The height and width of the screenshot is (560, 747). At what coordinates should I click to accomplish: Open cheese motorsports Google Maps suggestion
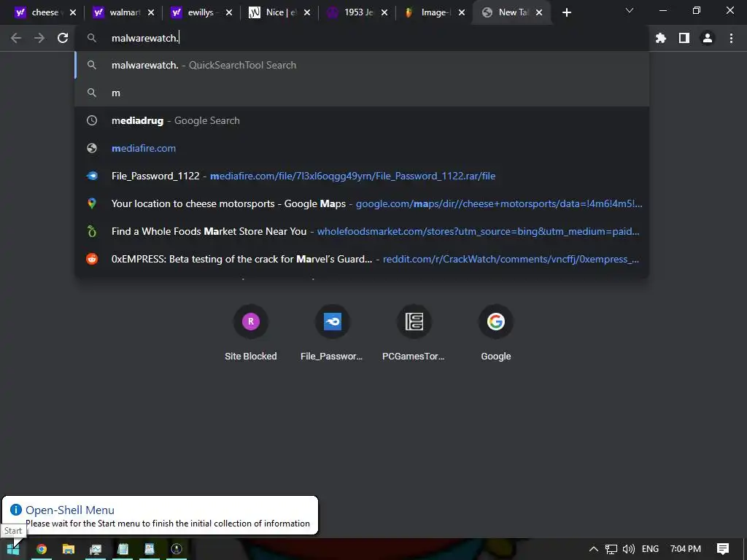pyautogui.click(x=362, y=203)
